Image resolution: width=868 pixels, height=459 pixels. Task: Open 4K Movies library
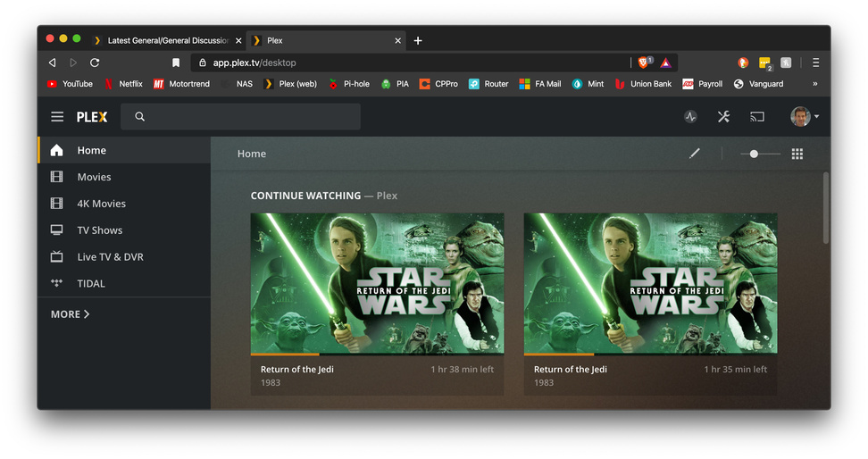[x=125, y=204]
